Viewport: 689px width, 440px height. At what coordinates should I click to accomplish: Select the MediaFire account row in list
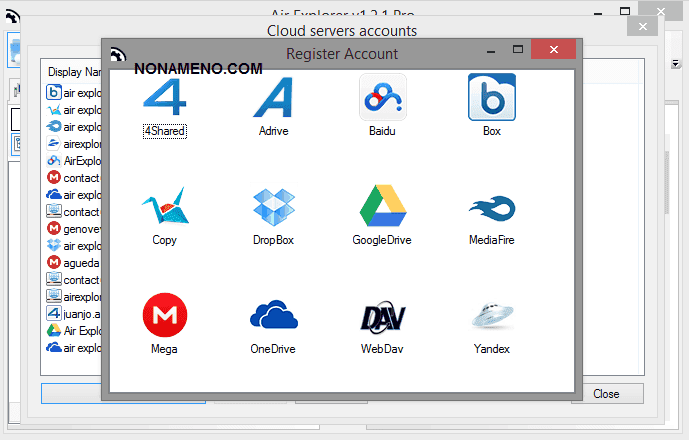pyautogui.click(x=73, y=127)
